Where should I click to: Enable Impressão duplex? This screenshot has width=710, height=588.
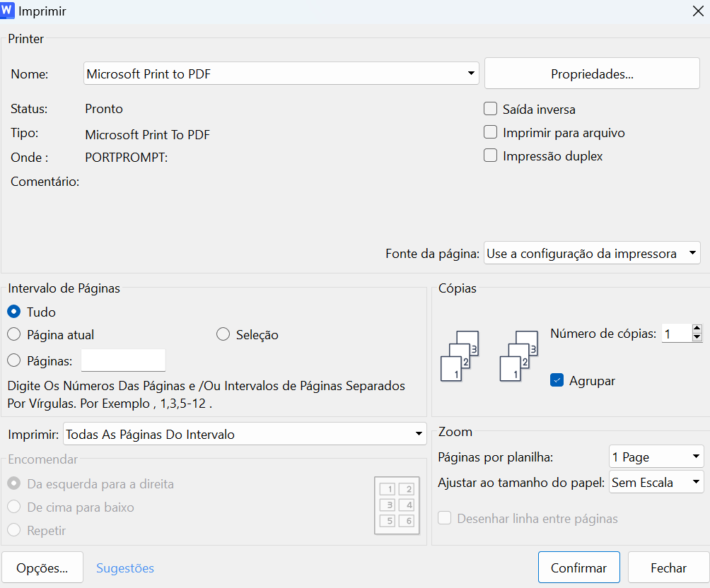[x=490, y=155]
